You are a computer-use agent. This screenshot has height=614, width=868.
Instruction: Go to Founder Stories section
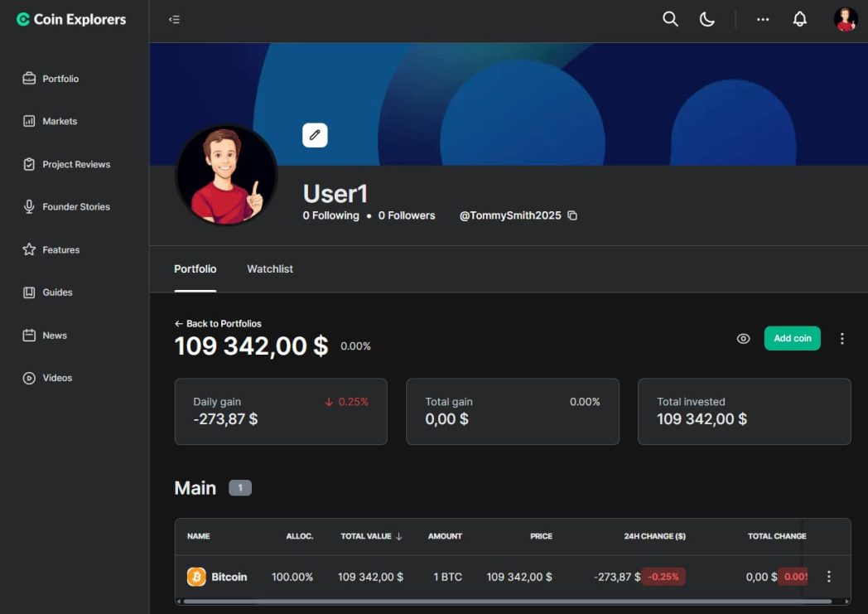[75, 206]
